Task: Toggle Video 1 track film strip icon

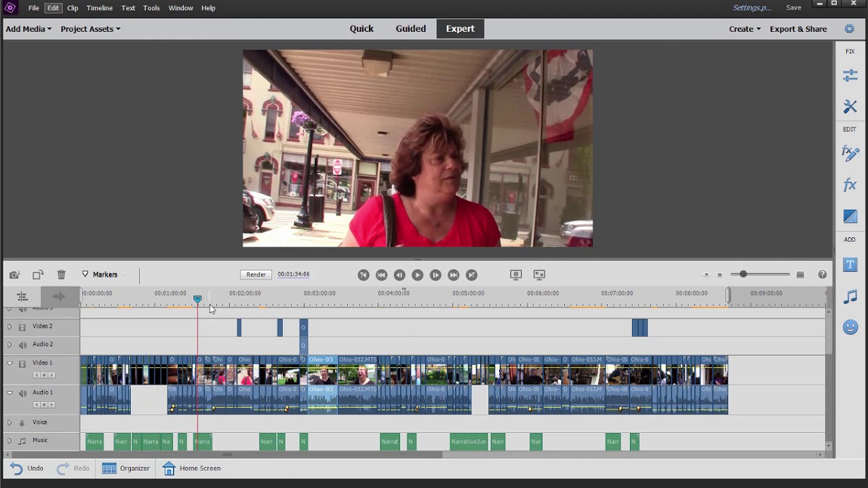Action: (x=22, y=363)
